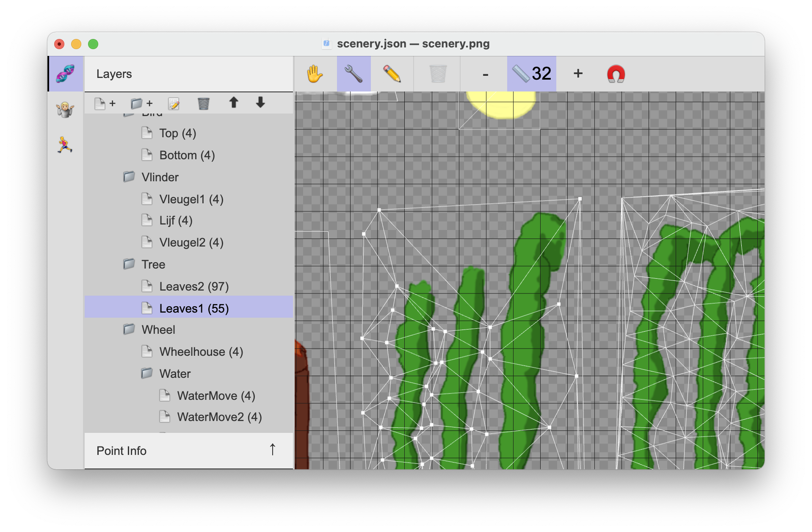Select the Vleugel1 (4) layer
The height and width of the screenshot is (532, 812).
(x=189, y=199)
